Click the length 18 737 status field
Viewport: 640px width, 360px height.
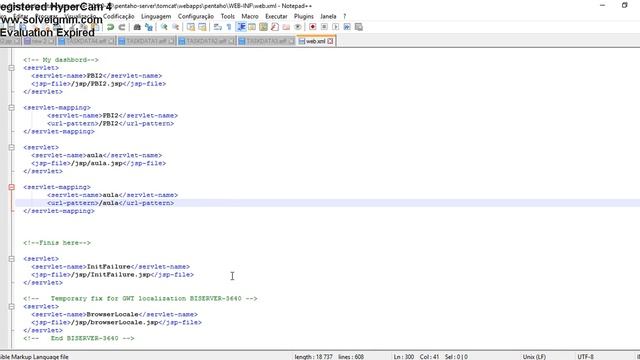pos(313,357)
